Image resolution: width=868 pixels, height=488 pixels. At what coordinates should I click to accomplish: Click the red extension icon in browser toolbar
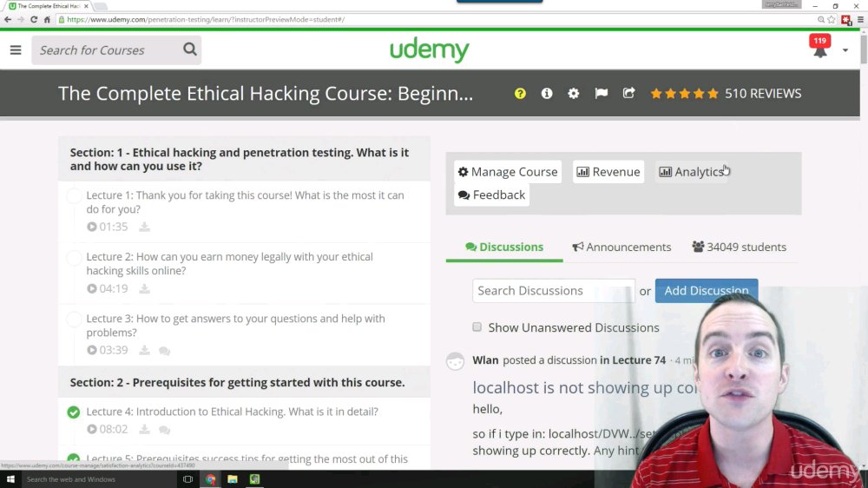pos(845,20)
